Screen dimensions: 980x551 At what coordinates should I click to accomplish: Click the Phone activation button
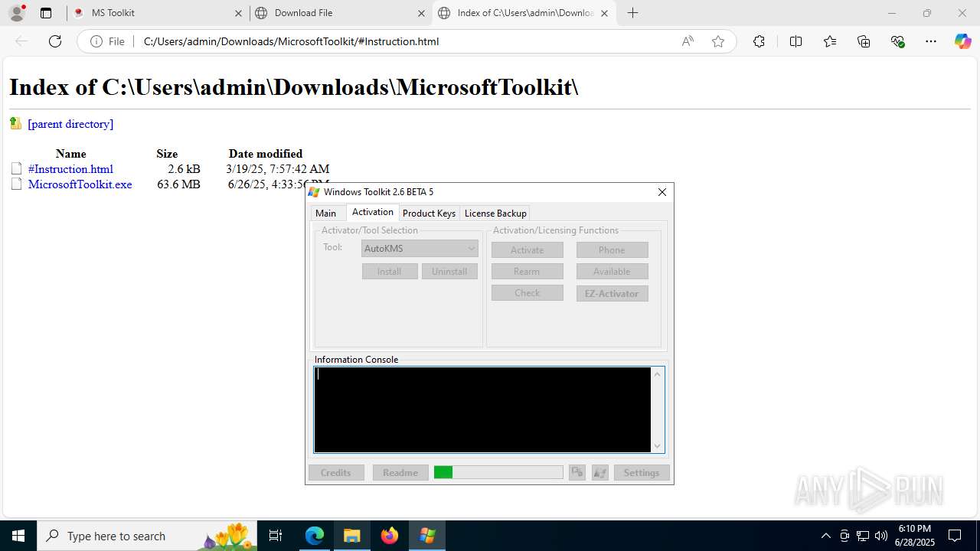click(612, 250)
